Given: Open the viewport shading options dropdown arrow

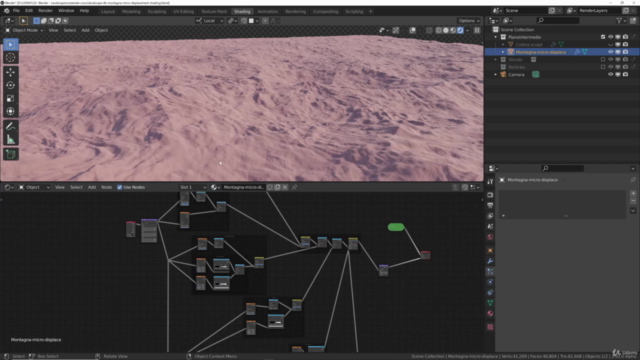Looking at the screenshot, I should pyautogui.click(x=468, y=30).
